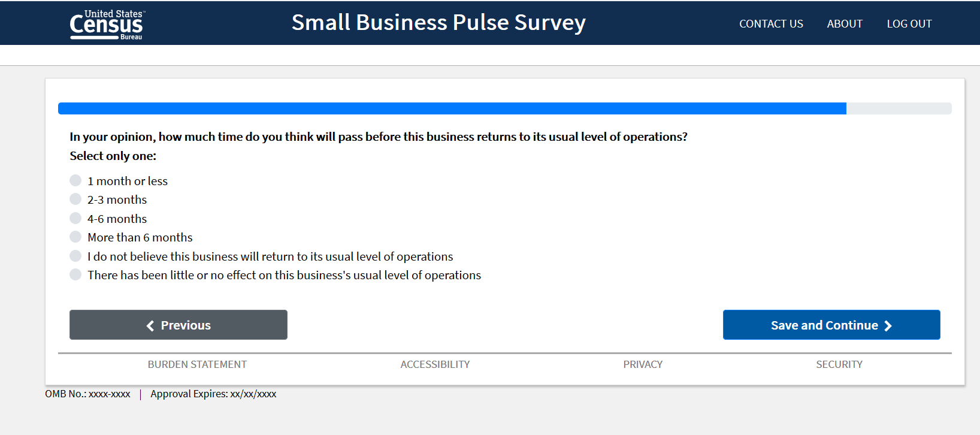Click the right chevron on Save and Continue
The width and height of the screenshot is (980, 435).
(888, 325)
